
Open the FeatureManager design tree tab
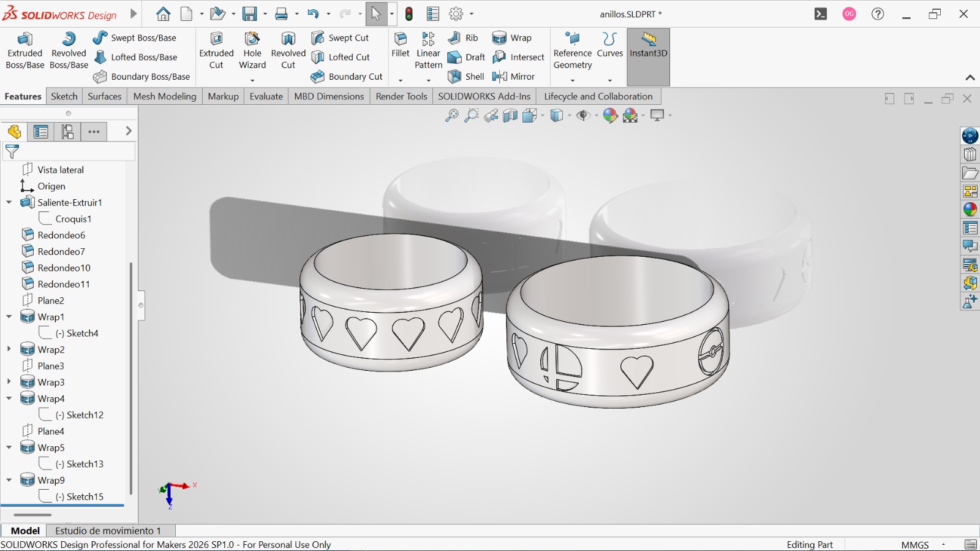14,131
